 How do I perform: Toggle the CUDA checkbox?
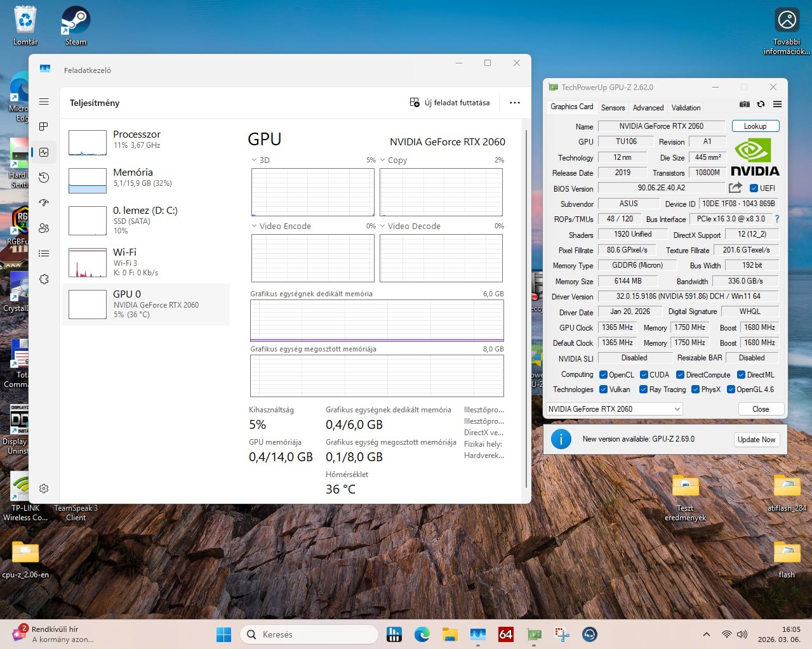(x=644, y=375)
